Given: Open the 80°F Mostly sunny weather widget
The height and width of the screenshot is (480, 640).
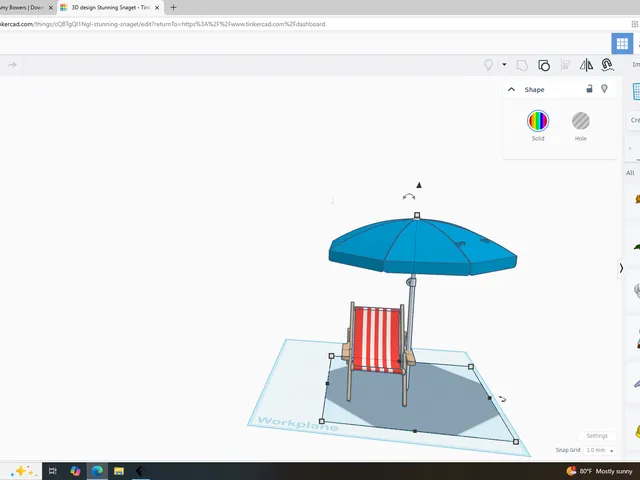Looking at the screenshot, I should [599, 471].
